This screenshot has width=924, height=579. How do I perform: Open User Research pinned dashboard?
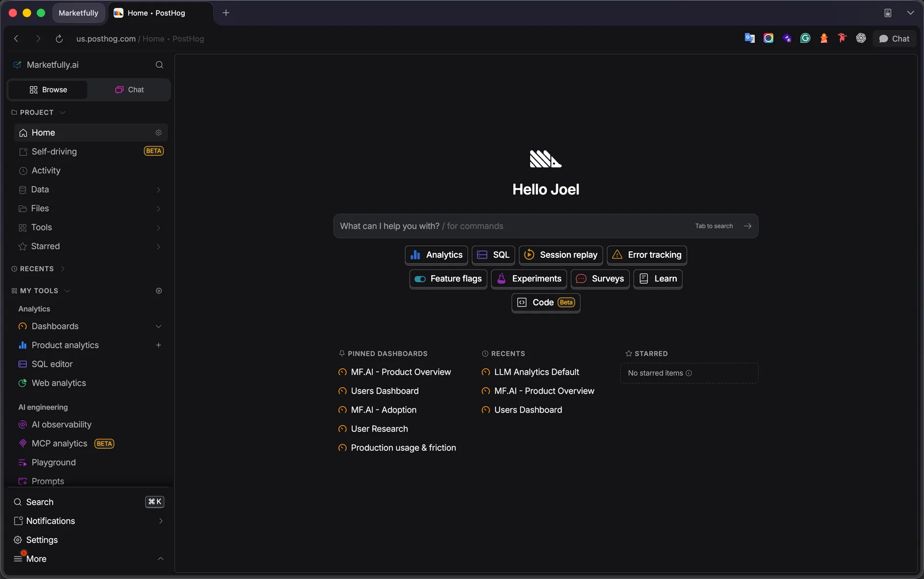tap(379, 429)
